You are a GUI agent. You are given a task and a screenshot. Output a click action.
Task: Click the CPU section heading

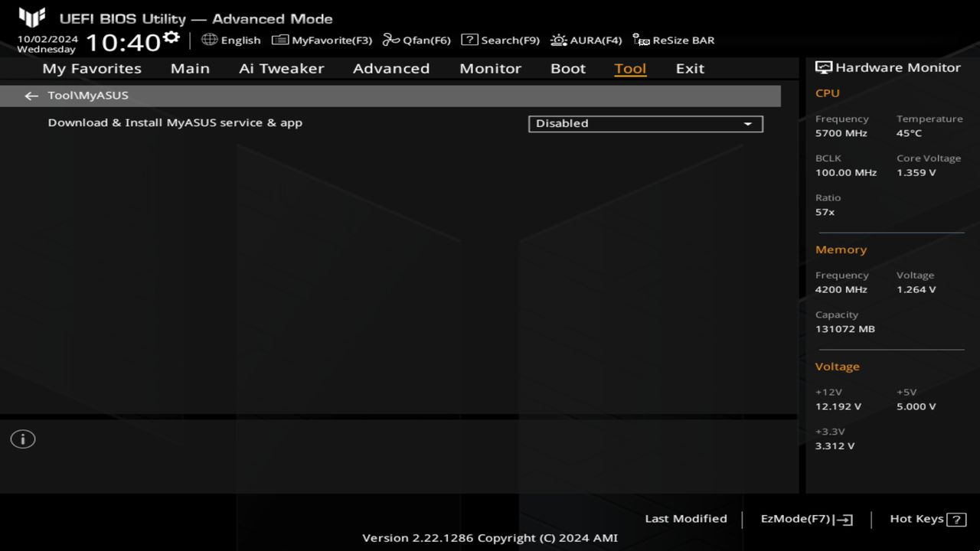(x=828, y=93)
